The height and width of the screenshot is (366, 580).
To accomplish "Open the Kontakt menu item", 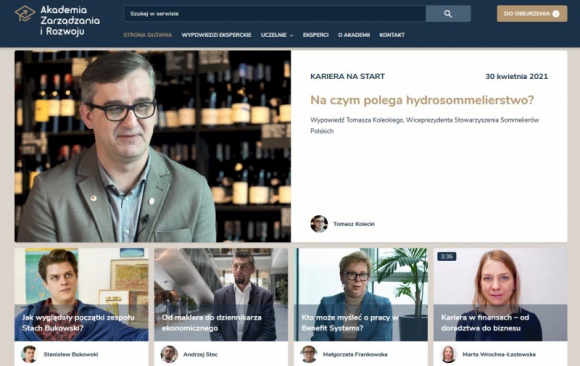I will tap(392, 35).
